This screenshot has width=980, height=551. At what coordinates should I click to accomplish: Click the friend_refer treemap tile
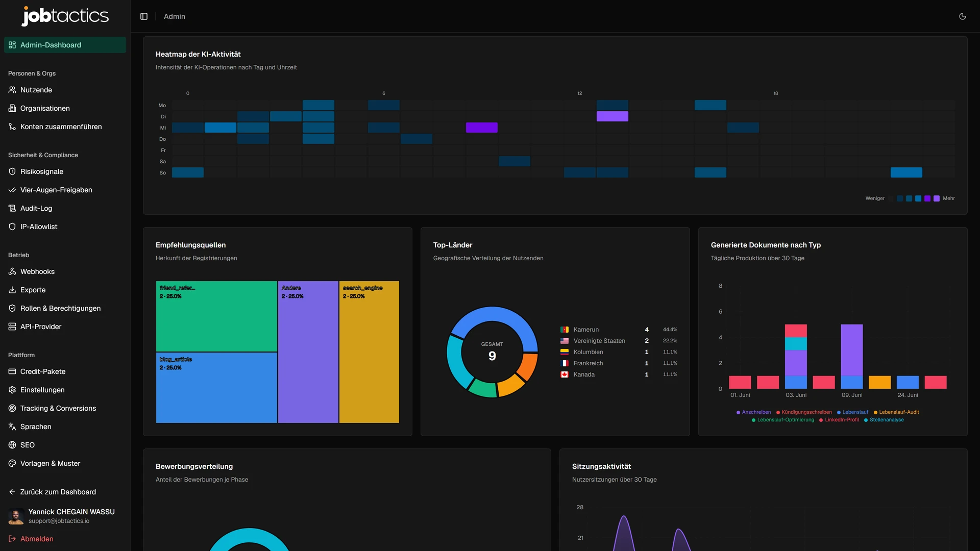[x=216, y=316]
